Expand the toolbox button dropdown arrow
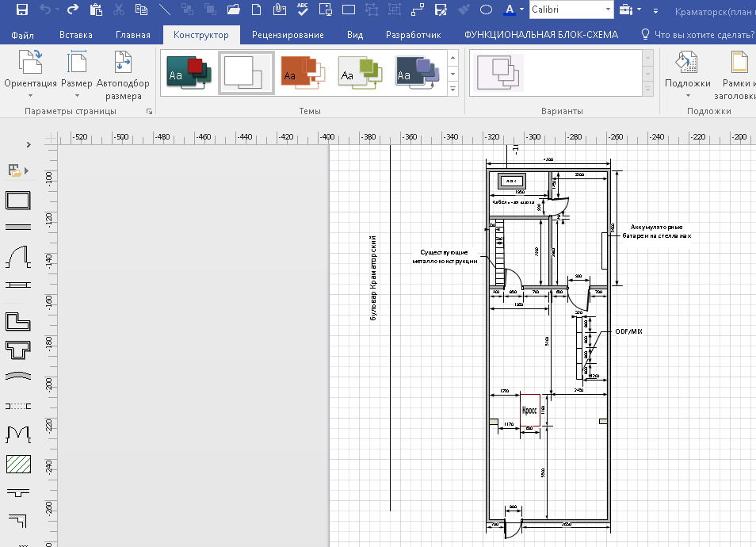 pyautogui.click(x=640, y=10)
